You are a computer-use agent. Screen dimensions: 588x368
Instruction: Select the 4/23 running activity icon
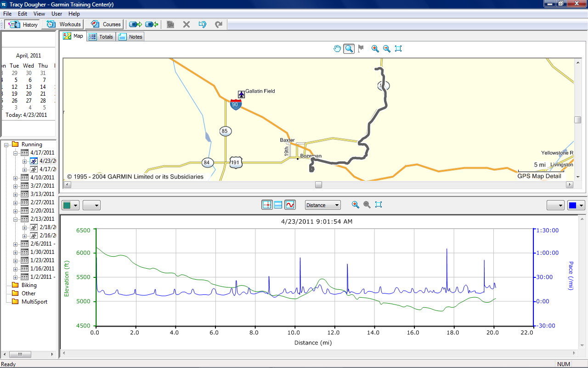pyautogui.click(x=34, y=161)
